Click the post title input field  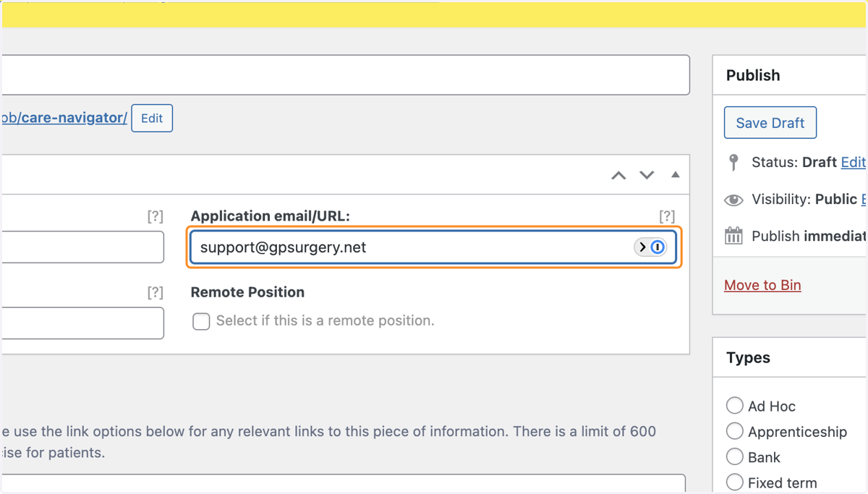click(345, 74)
